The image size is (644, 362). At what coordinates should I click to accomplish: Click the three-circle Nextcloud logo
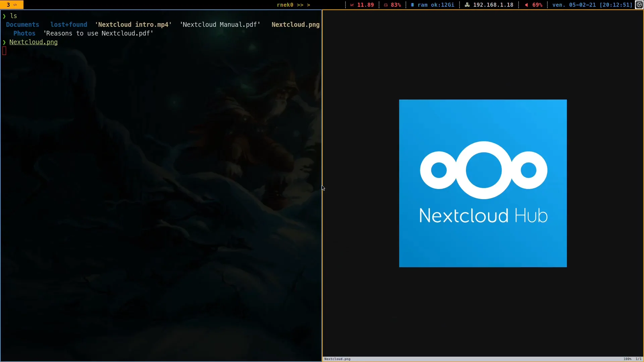point(484,170)
